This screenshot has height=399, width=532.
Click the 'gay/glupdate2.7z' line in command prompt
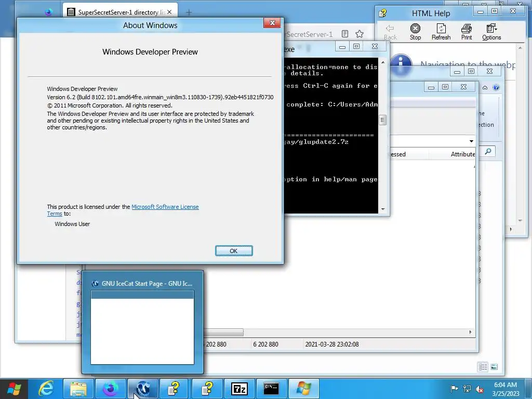pos(316,142)
